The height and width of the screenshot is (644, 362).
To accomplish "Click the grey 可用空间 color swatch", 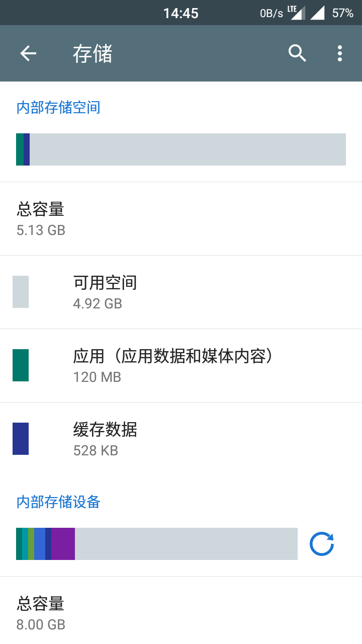I will point(21,292).
